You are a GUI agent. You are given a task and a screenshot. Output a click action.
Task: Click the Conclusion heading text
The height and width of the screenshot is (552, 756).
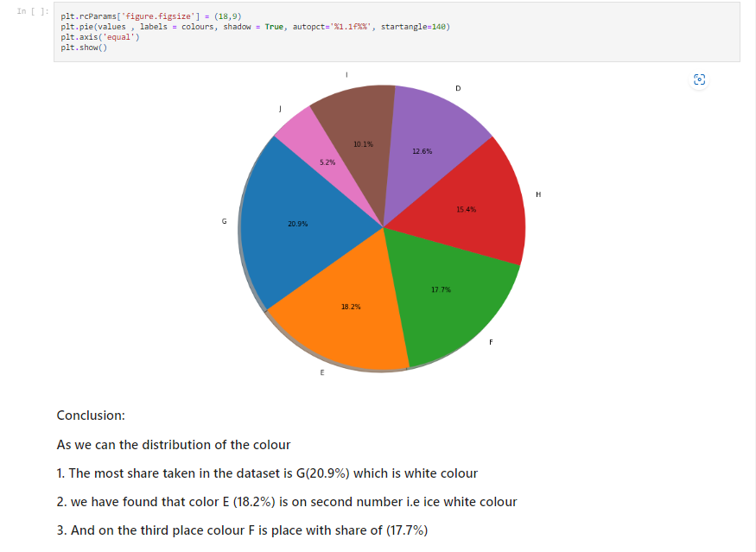[x=90, y=416]
